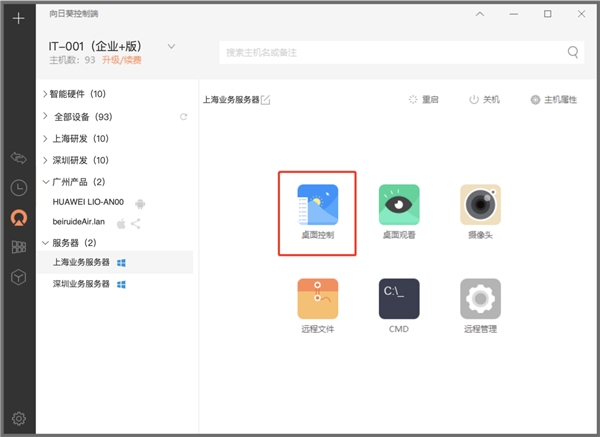600x437 pixels.
Task: Minimize the 向日葵控制端 window
Action: 514,14
